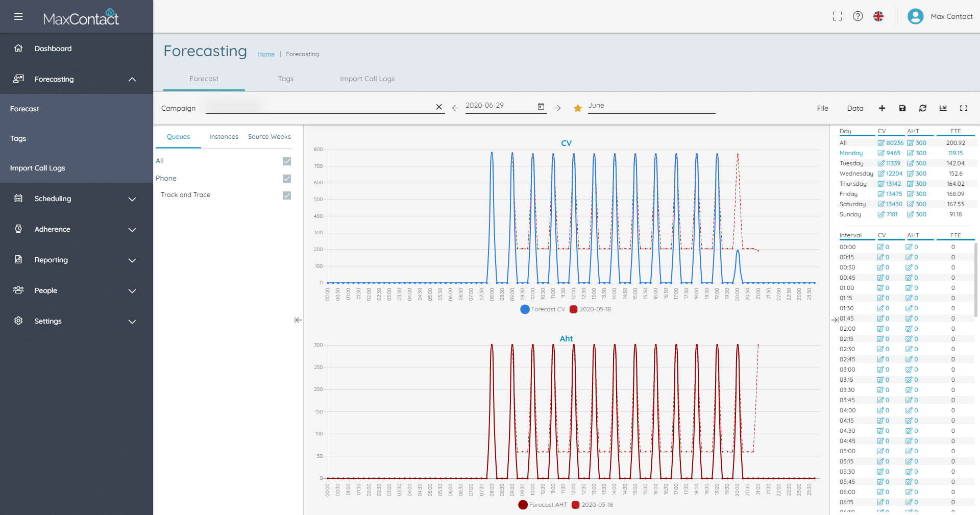Toggle the Track and Trace checkbox
The width and height of the screenshot is (980, 515).
pyautogui.click(x=287, y=195)
